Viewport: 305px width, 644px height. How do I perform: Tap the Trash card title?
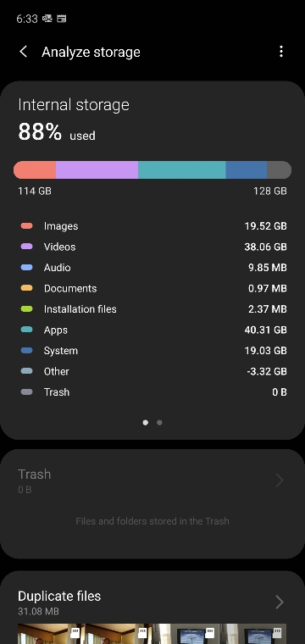(x=35, y=474)
